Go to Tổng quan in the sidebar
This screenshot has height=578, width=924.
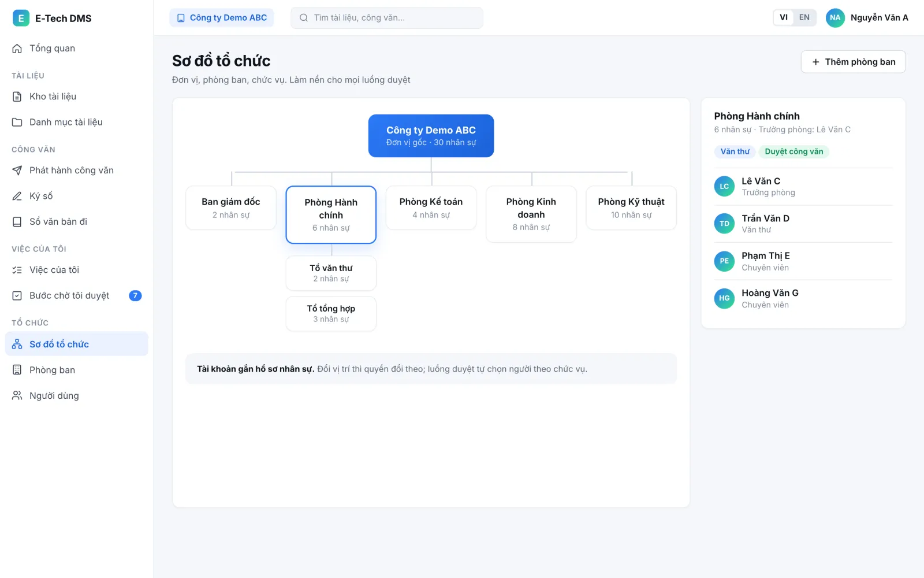(x=77, y=49)
